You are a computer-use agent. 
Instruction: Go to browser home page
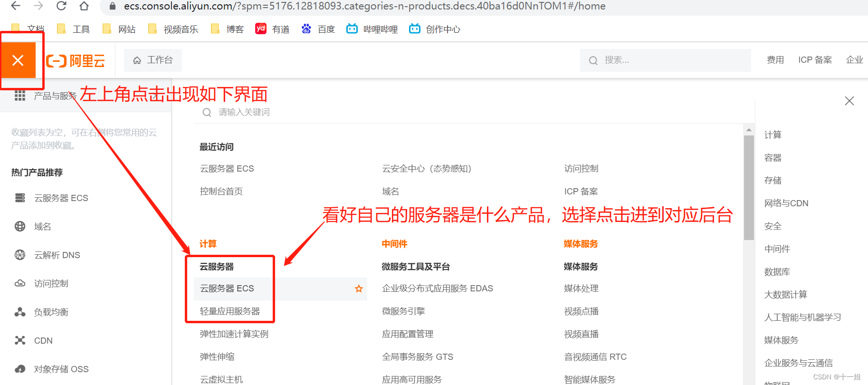tap(84, 6)
